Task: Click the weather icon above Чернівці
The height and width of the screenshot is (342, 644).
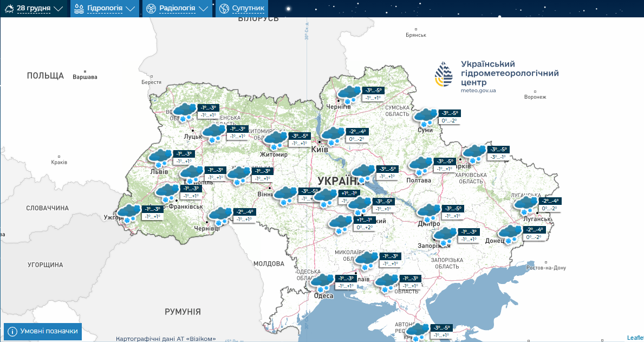Action: 220,216
